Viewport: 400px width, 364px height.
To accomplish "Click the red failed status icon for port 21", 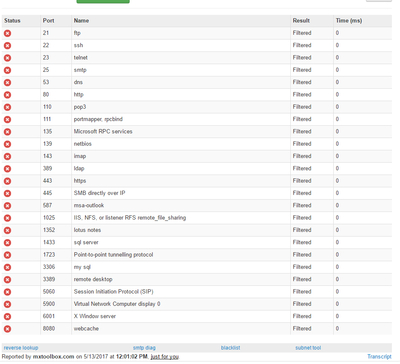I will [7, 33].
